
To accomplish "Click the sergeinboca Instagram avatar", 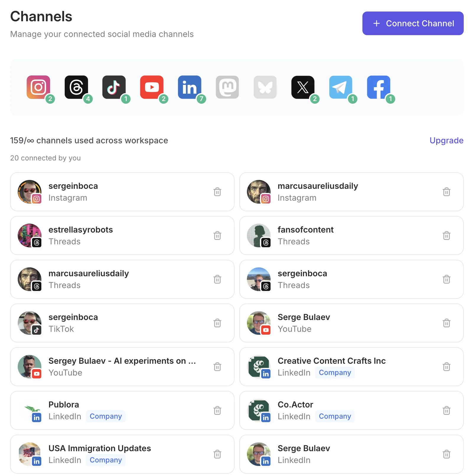I will point(30,192).
